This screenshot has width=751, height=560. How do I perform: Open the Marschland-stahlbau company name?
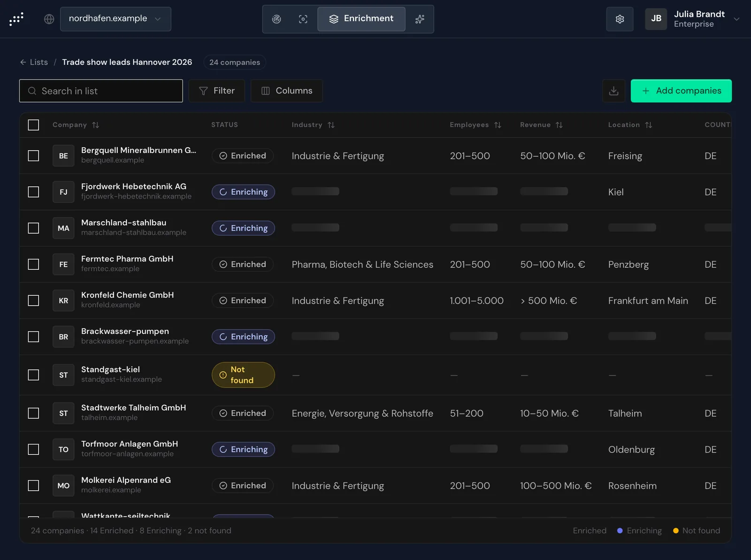(123, 222)
